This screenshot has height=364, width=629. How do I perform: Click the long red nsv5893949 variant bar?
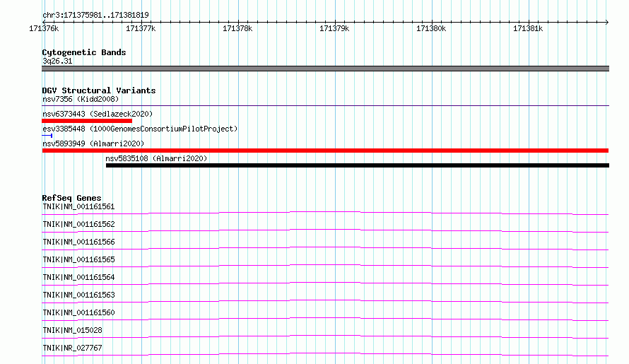[325, 151]
